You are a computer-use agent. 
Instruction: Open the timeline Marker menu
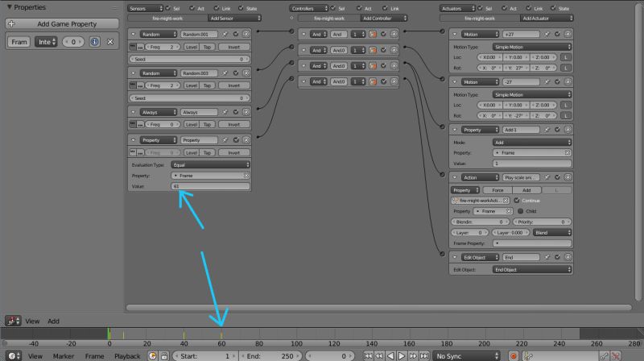pos(64,356)
